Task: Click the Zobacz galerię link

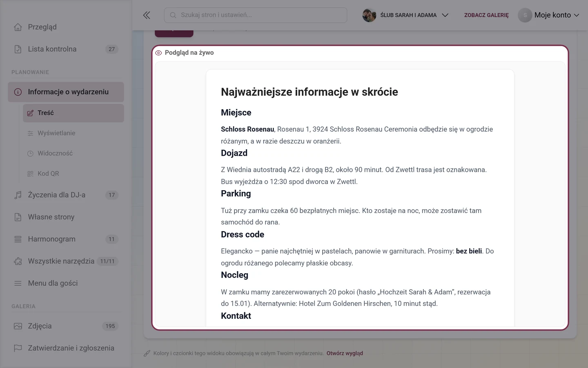Action: tap(486, 15)
